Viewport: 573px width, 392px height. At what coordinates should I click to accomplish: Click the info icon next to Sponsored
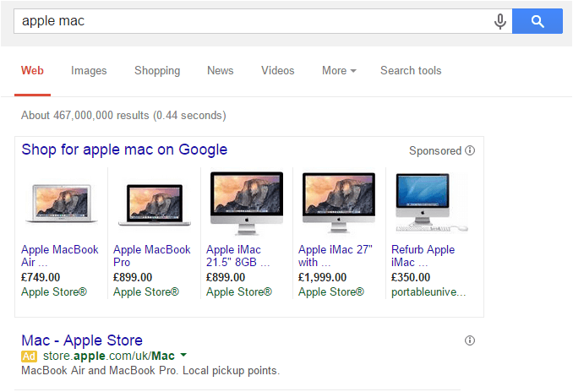(x=470, y=150)
